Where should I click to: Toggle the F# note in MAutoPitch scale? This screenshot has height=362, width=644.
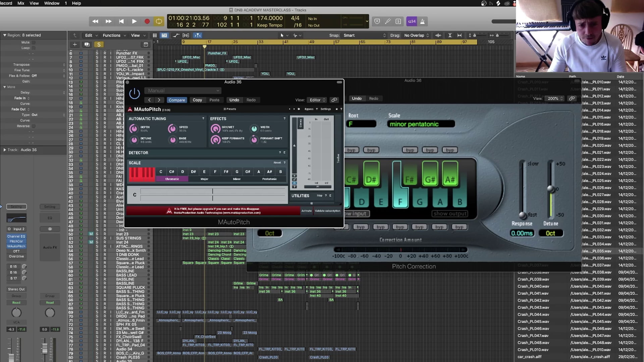(x=226, y=172)
